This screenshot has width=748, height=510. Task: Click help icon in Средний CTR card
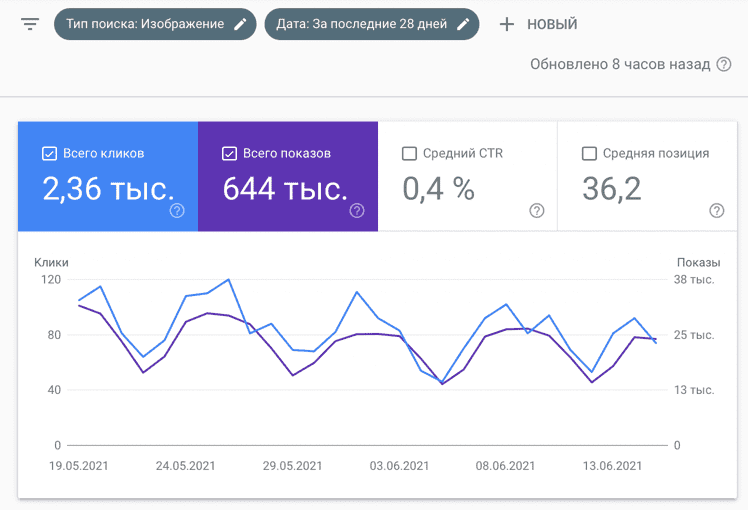click(537, 210)
